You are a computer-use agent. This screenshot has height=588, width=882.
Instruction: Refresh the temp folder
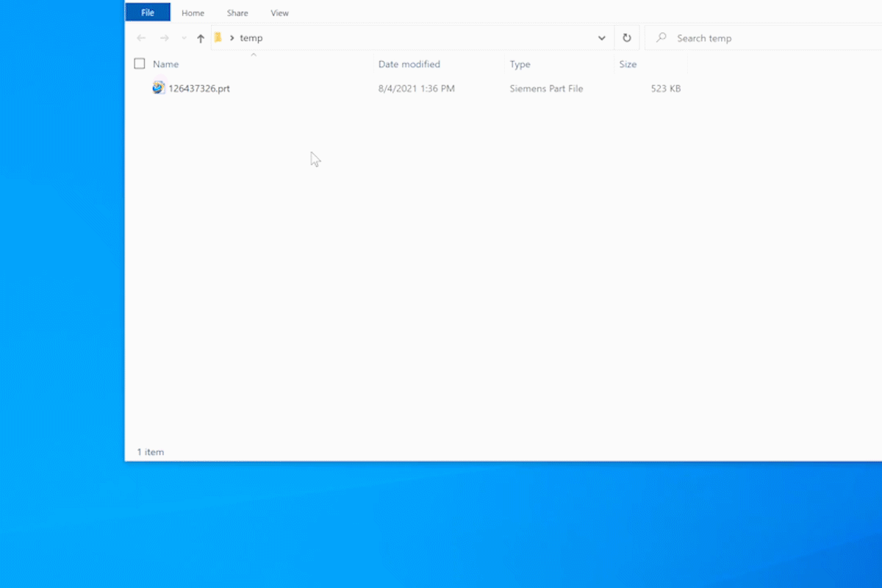[x=626, y=38]
